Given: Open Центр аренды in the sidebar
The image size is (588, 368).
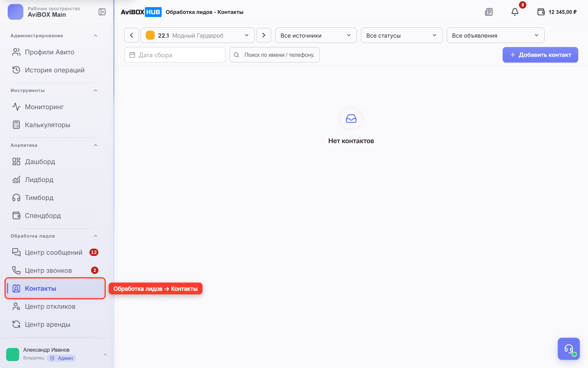Looking at the screenshot, I should click(55, 324).
